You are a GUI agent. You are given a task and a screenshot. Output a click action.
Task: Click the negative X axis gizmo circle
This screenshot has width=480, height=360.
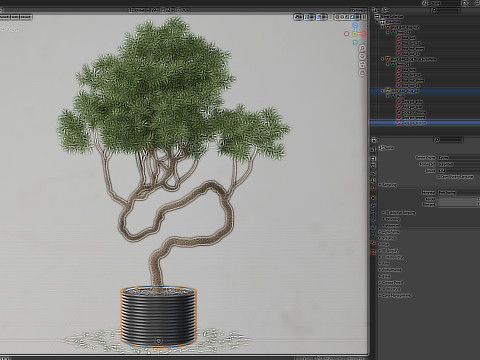coord(347,33)
